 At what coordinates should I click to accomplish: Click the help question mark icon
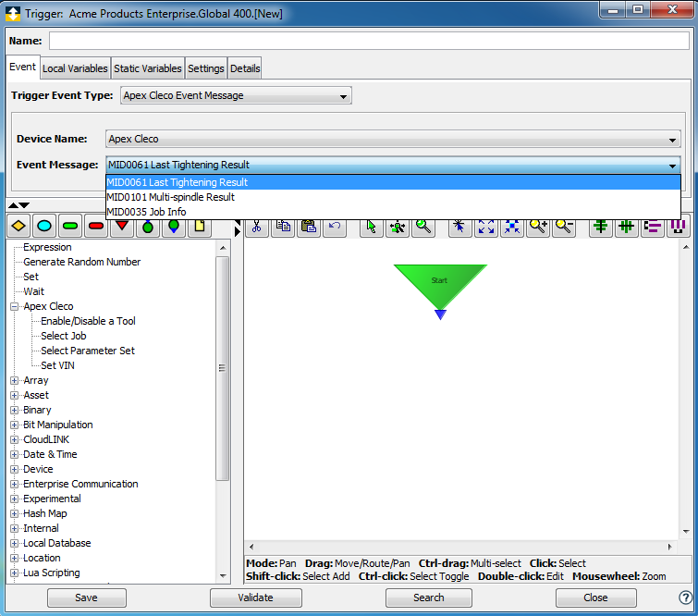686,598
